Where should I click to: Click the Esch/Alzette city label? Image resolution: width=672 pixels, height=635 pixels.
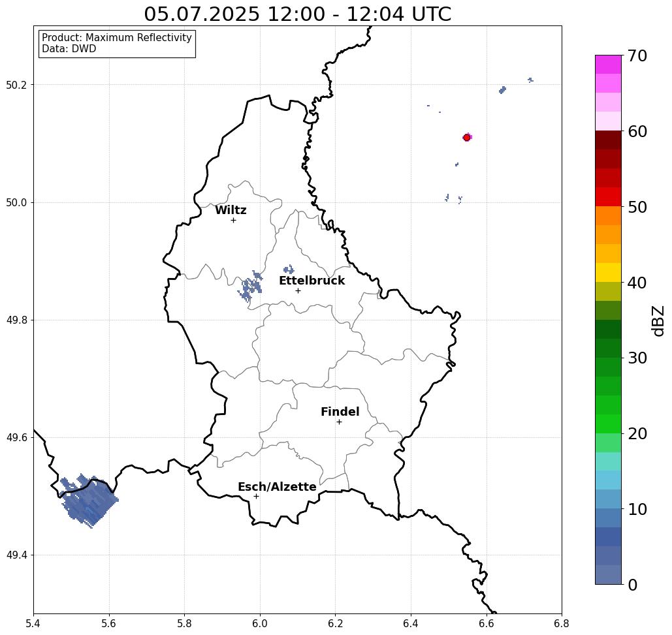(277, 487)
